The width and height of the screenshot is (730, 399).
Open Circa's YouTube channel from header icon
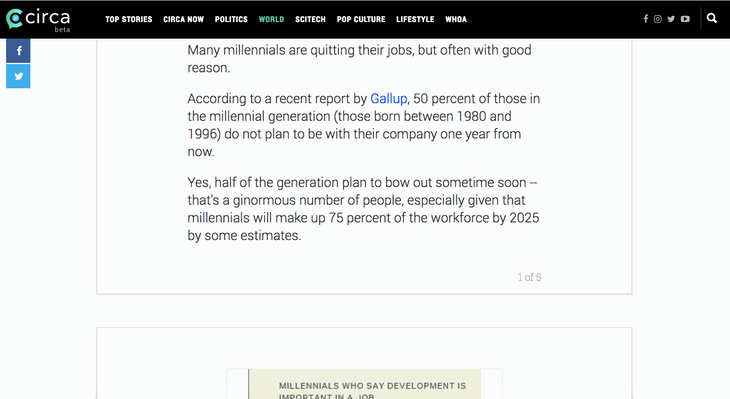point(685,19)
